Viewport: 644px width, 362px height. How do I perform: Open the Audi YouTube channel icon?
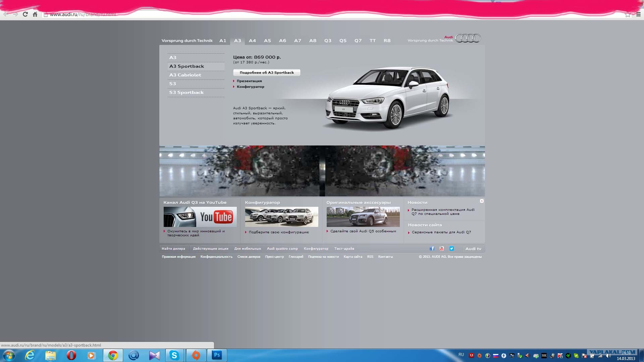coord(441,249)
